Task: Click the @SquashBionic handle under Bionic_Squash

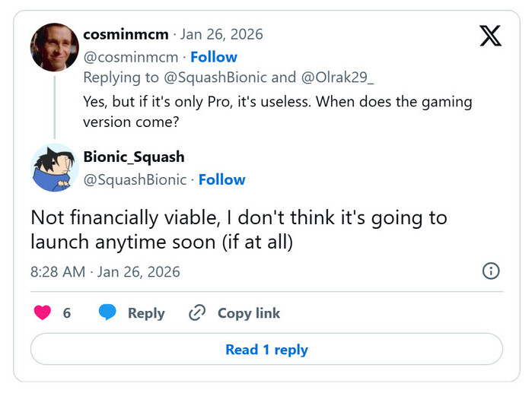Action: pos(135,179)
